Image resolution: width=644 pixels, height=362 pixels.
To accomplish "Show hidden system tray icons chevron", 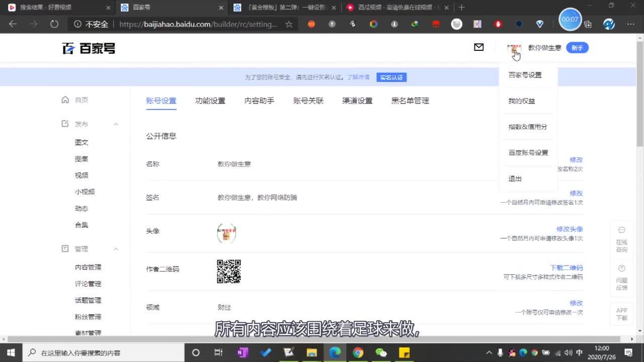I will pos(489,352).
